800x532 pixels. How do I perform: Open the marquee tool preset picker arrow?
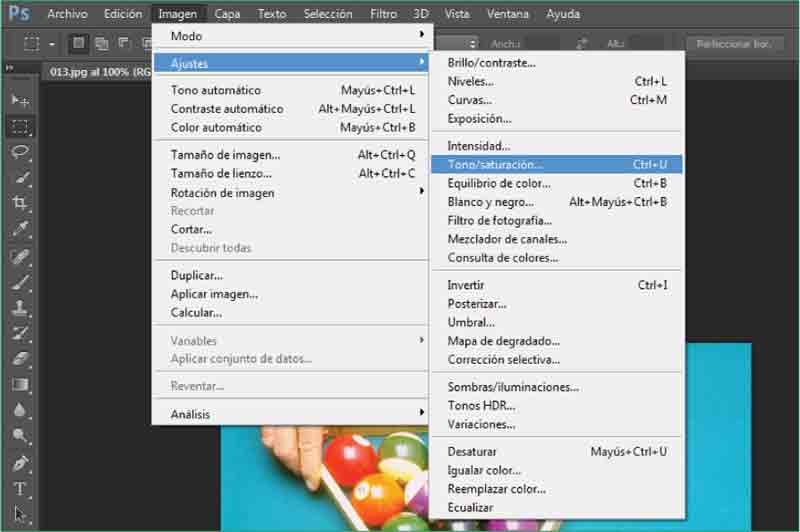click(x=51, y=44)
